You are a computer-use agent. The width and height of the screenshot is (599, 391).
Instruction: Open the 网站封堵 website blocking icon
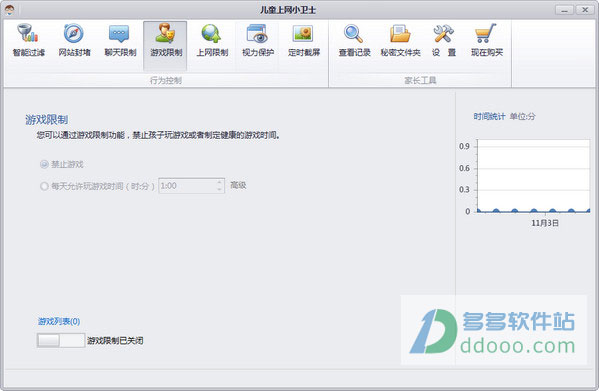[74, 34]
